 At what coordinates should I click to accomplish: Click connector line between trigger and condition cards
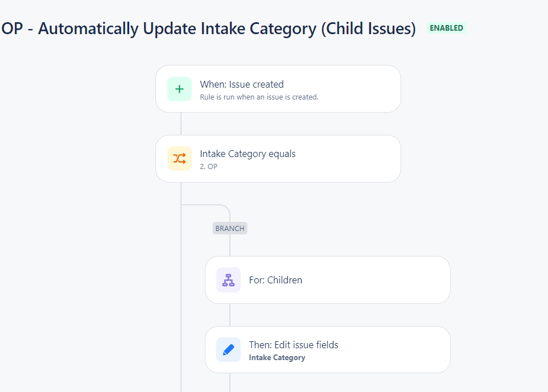(181, 123)
